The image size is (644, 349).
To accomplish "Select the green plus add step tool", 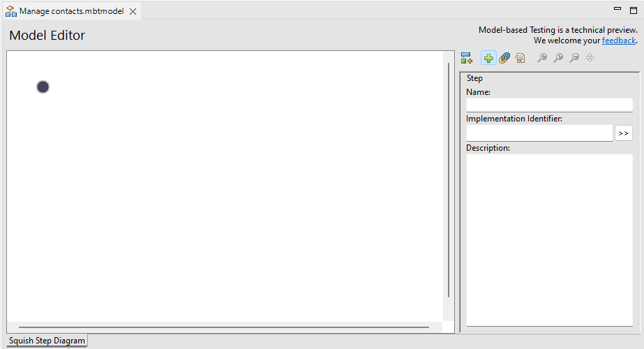I will (488, 59).
